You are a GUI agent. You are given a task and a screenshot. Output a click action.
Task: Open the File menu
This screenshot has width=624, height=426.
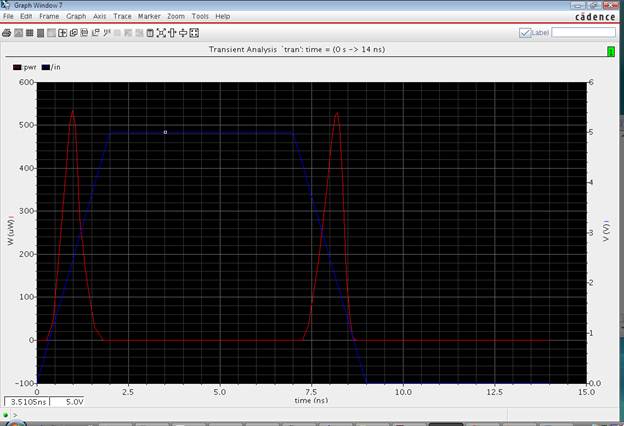[8, 17]
